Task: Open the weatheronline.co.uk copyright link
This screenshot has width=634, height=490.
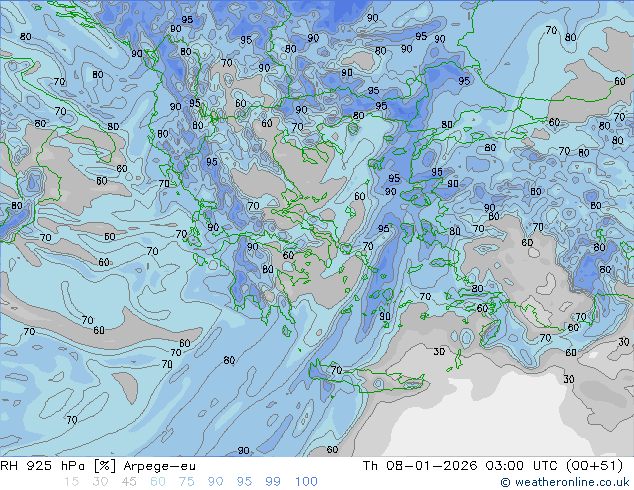Action: pyautogui.click(x=565, y=482)
